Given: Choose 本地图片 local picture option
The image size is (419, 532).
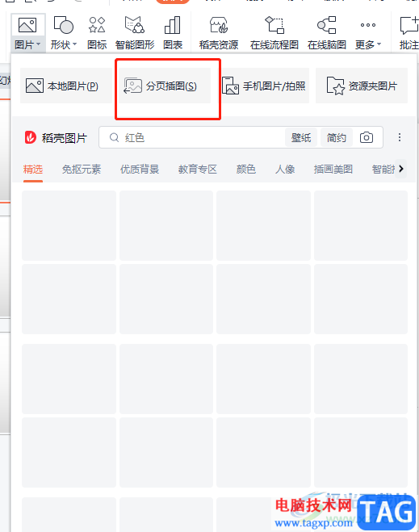Looking at the screenshot, I should (66, 86).
